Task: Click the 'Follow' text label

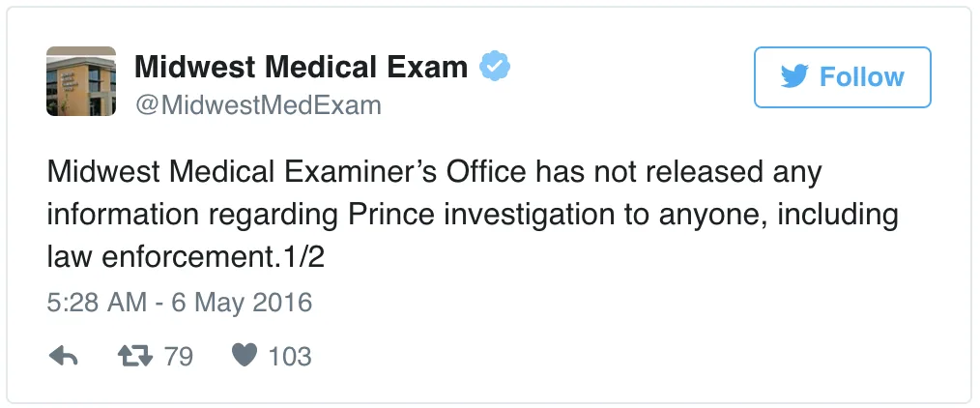Action: pos(862,76)
